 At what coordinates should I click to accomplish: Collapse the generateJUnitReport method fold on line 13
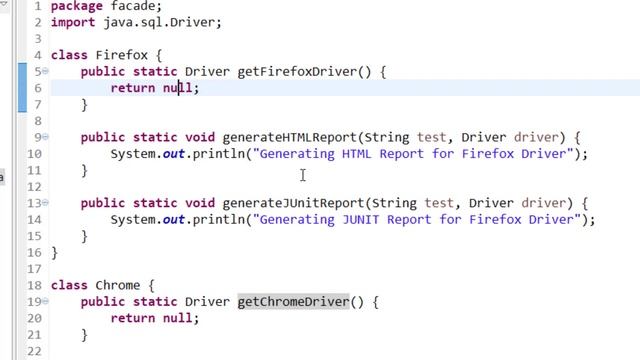pos(45,202)
